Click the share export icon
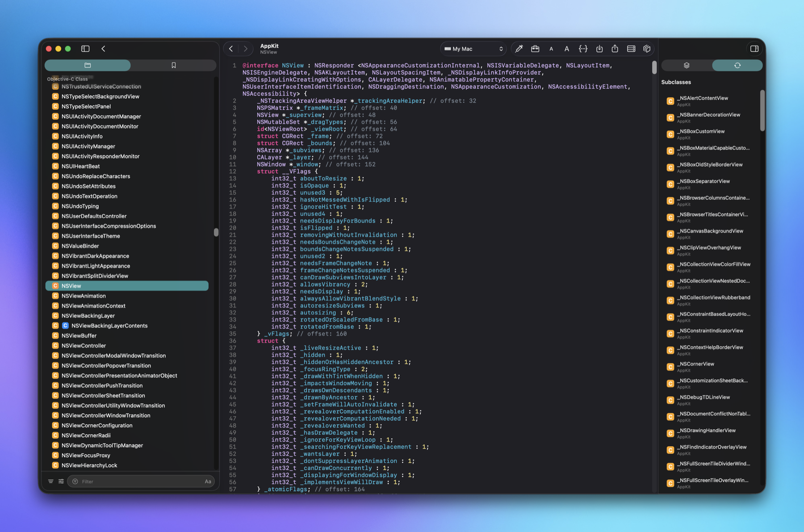This screenshot has width=804, height=532. [x=615, y=49]
